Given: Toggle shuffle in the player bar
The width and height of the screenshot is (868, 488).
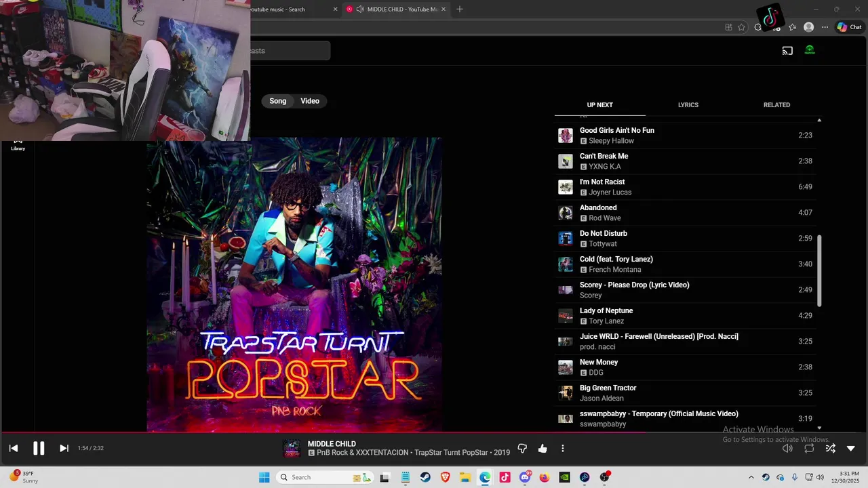Looking at the screenshot, I should (830, 448).
